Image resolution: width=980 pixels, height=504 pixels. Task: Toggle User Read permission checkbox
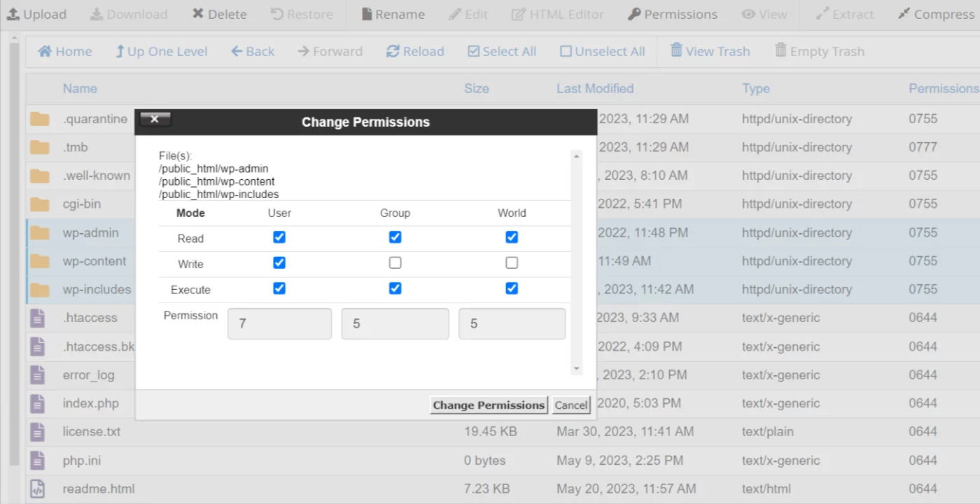(279, 237)
